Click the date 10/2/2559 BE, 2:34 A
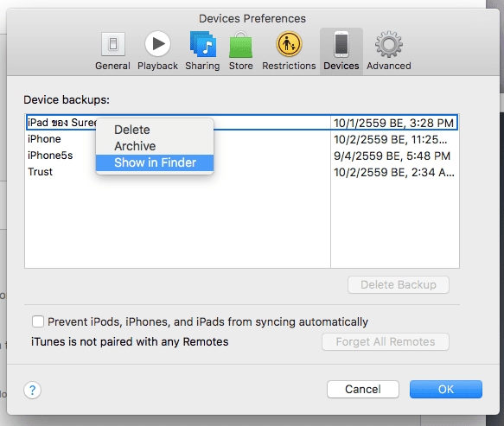Screen dimensions: 504x426 [394, 173]
